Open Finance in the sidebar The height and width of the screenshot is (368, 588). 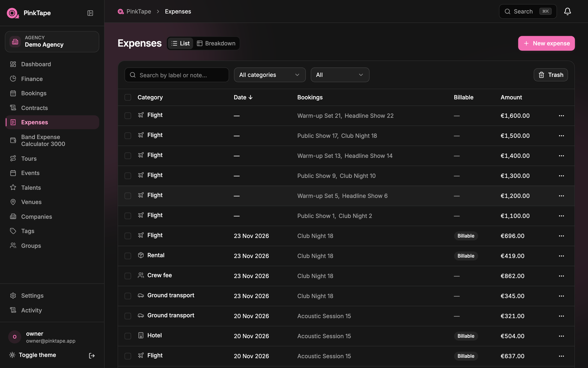click(52, 79)
